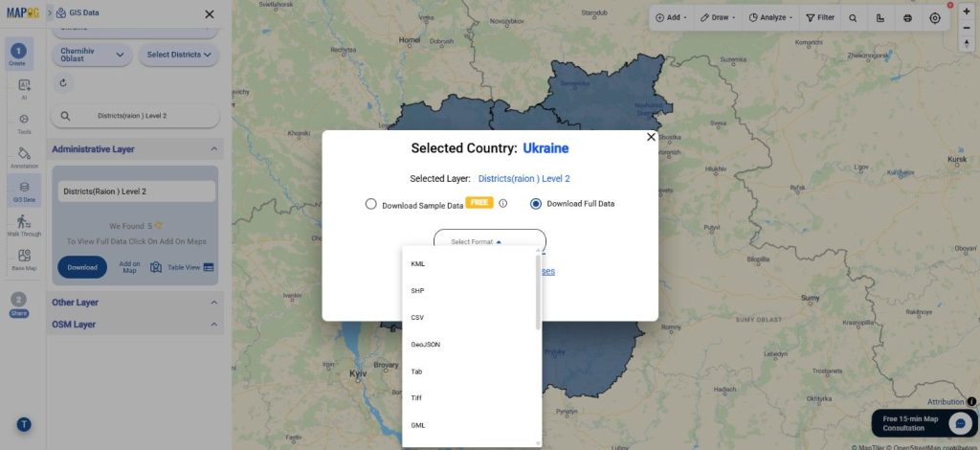Click the Table View label
This screenshot has width=980, height=450.
click(184, 267)
